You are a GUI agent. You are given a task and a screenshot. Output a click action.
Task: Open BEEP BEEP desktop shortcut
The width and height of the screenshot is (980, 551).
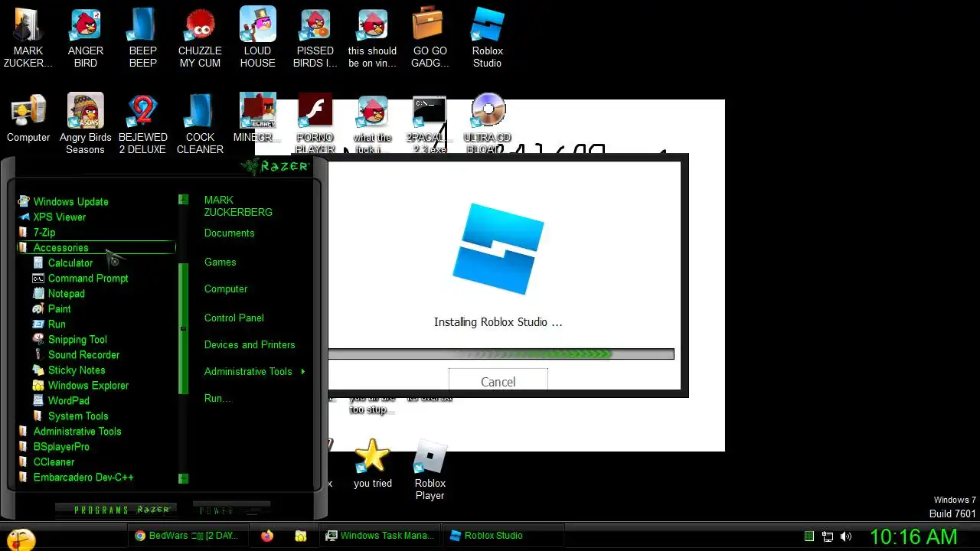(143, 38)
